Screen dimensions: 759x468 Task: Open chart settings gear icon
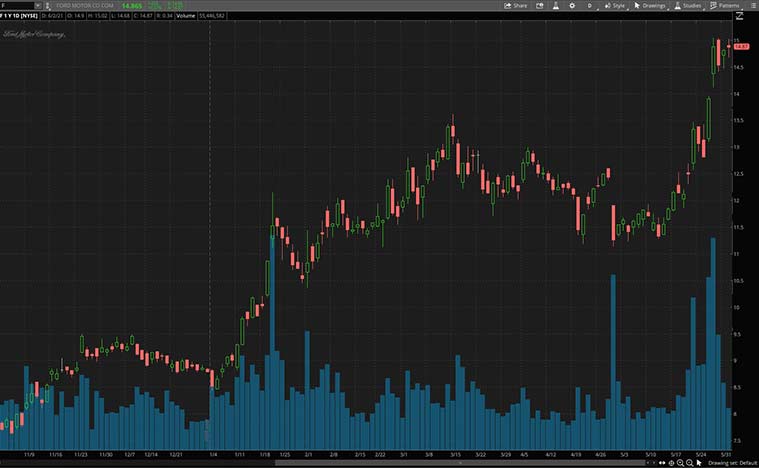click(x=572, y=5)
